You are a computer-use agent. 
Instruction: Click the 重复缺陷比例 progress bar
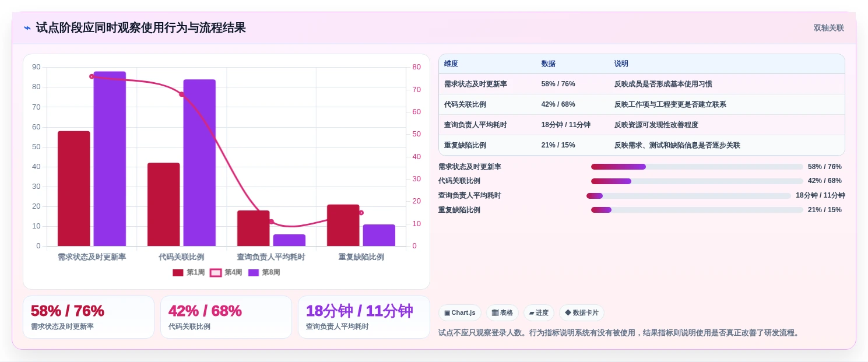coord(697,210)
